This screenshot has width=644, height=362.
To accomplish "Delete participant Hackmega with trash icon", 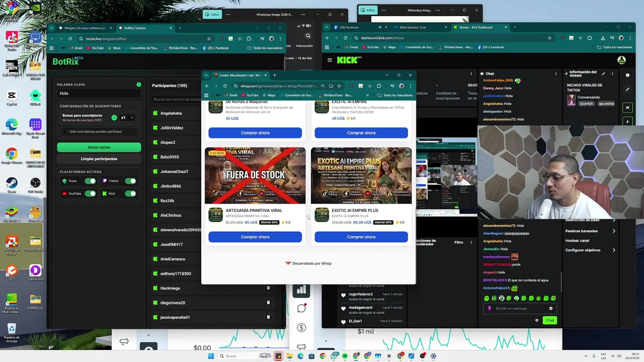I will pyautogui.click(x=268, y=288).
